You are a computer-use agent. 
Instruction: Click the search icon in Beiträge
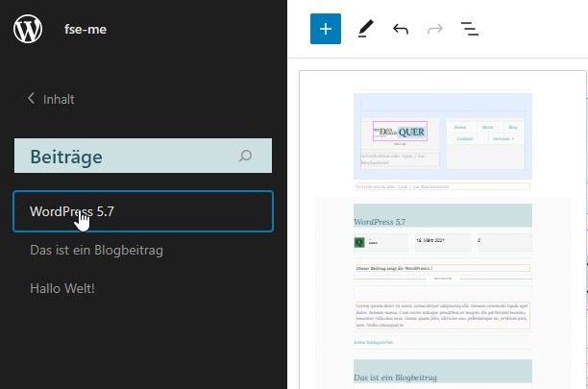click(x=245, y=156)
